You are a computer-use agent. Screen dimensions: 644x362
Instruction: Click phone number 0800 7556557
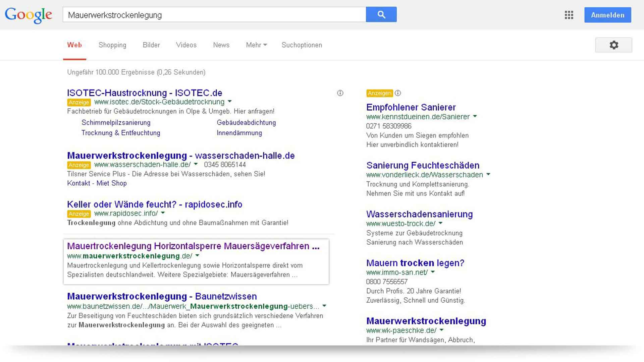[x=387, y=282]
